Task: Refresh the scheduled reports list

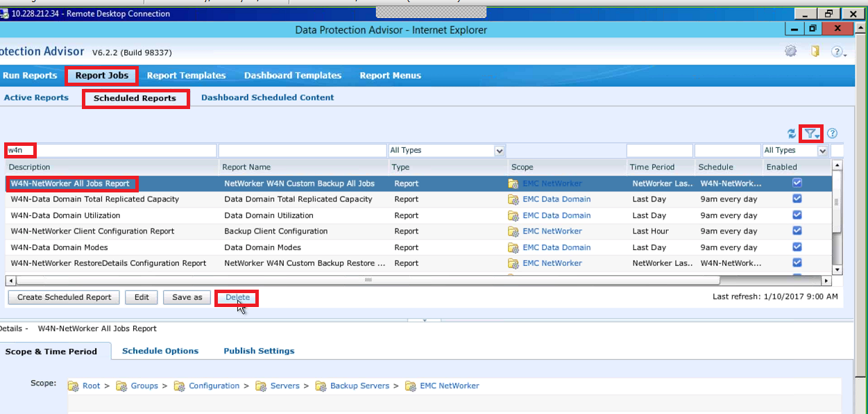Action: (x=792, y=133)
